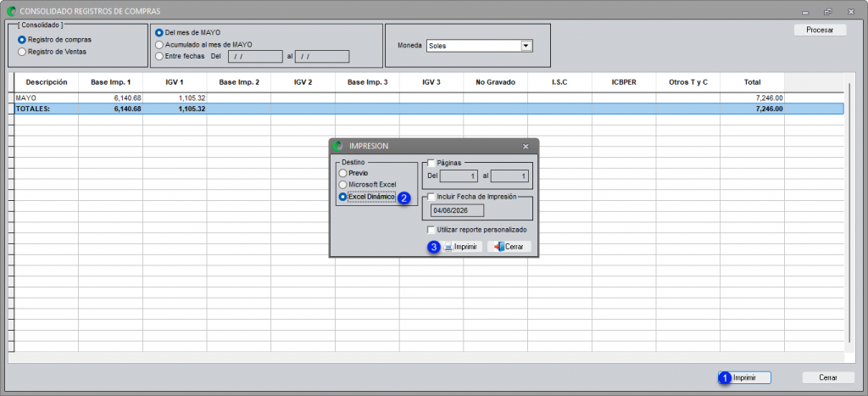Screen dimensions: 868x396
Task: Click Cerrar in the IMPRESION dialog
Action: (509, 247)
